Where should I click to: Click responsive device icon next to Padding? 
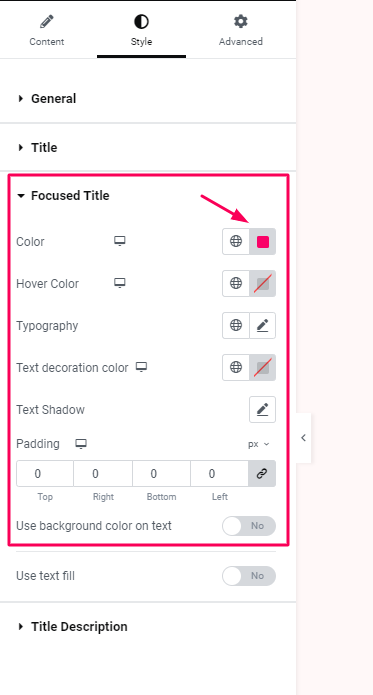81,444
